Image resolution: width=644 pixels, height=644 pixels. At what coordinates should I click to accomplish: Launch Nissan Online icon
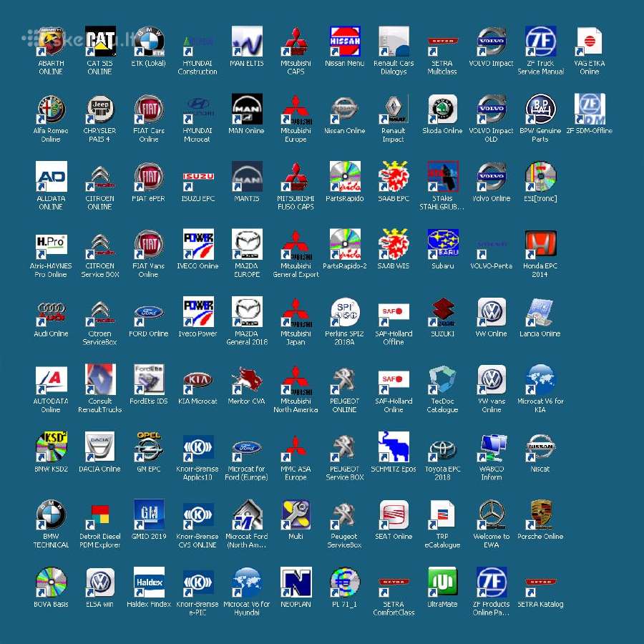click(x=345, y=109)
